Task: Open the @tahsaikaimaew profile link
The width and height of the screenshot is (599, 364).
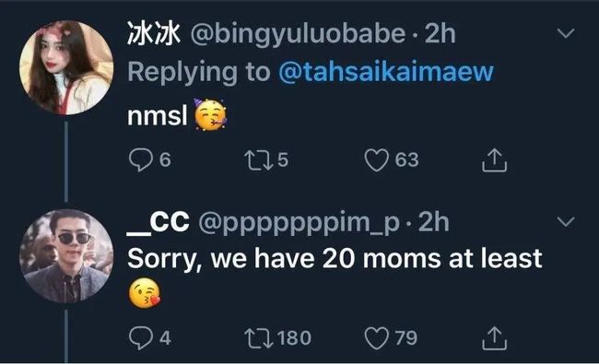Action: coord(386,72)
